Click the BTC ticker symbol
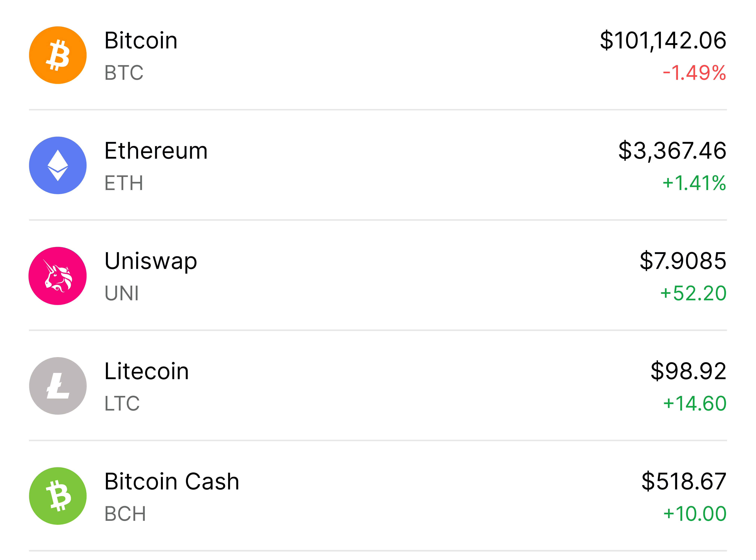The height and width of the screenshot is (560, 756). 124,73
